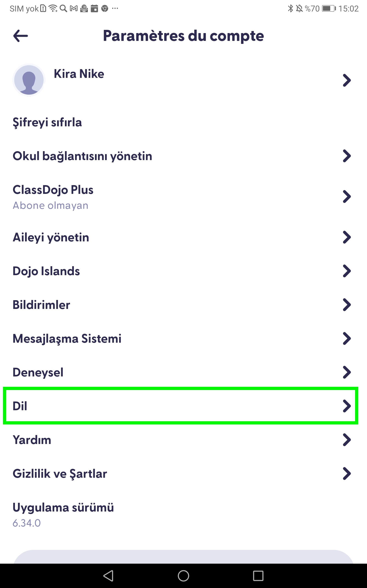367x588 pixels.
Task: Tap the back arrow icon
Action: (x=21, y=36)
